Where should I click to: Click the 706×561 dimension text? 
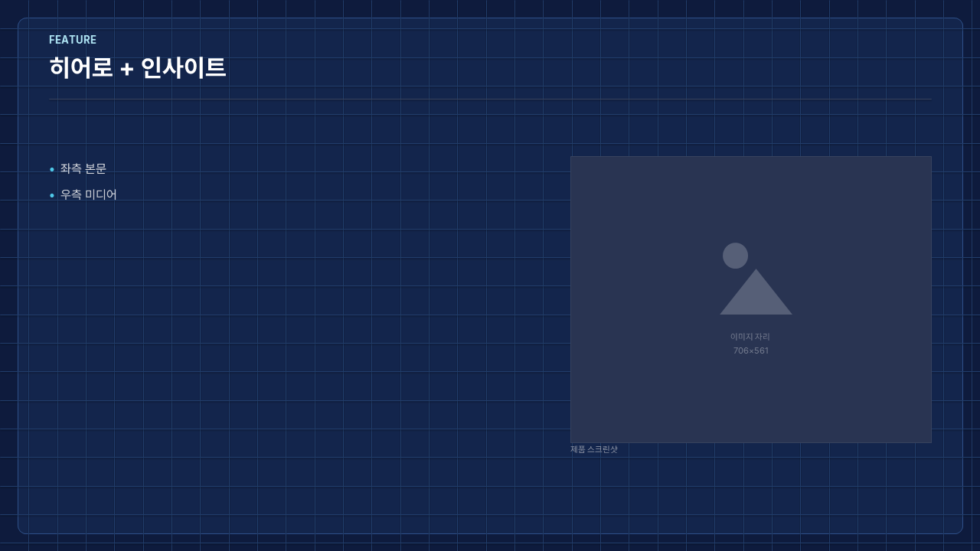751,350
